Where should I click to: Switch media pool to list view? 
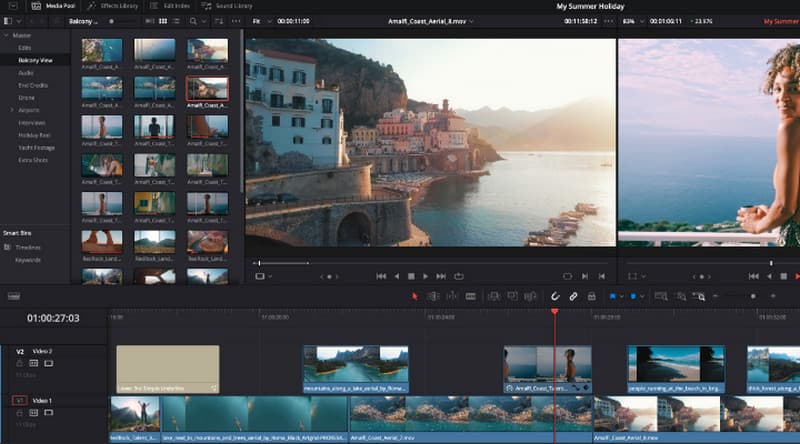pos(176,21)
